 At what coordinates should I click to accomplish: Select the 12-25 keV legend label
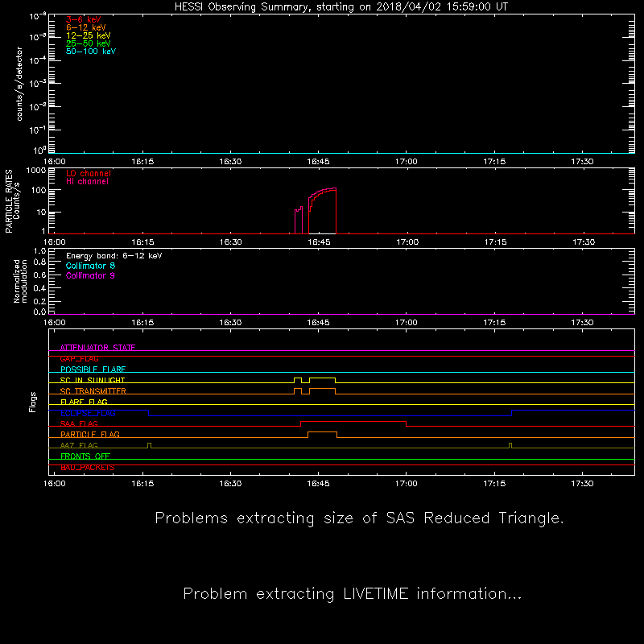click(x=89, y=35)
